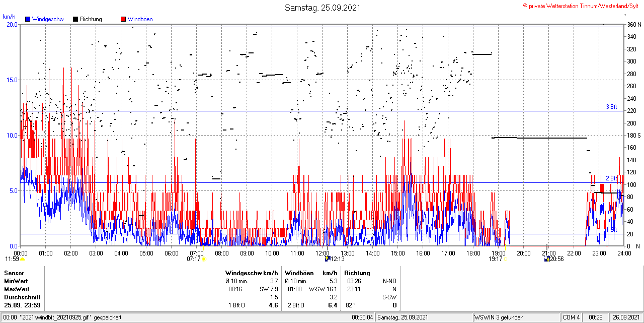Click the black Richtung legend square
644x323 pixels.
coord(75,19)
